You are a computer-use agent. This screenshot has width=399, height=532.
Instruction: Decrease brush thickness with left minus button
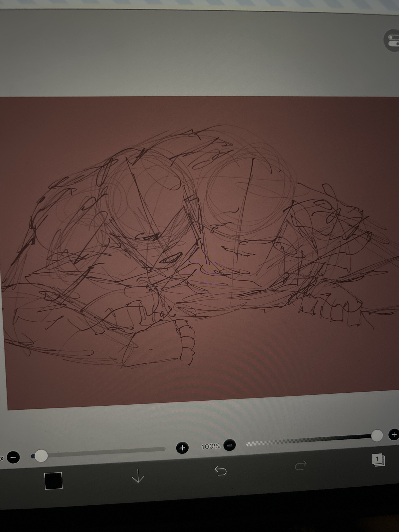coord(13,457)
